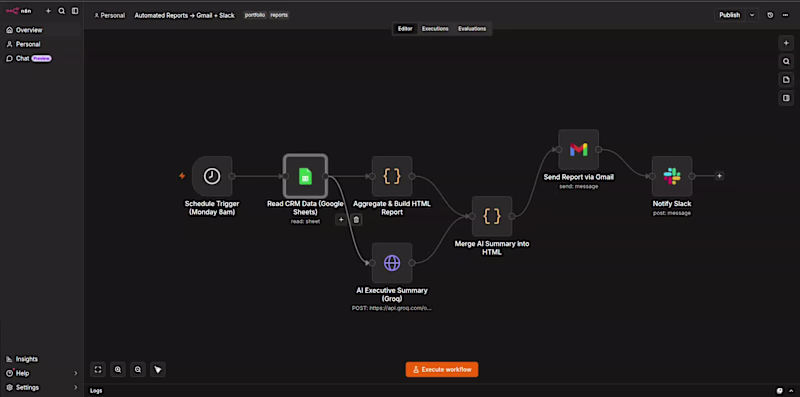This screenshot has width=800, height=397.
Task: Add sticky note from right panel
Action: (x=786, y=80)
